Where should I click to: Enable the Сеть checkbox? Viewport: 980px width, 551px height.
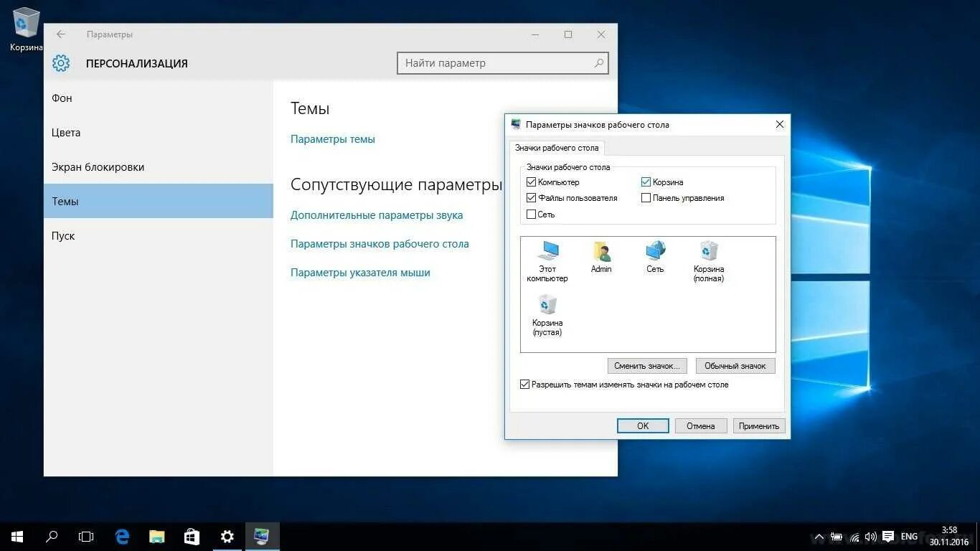pyautogui.click(x=531, y=215)
